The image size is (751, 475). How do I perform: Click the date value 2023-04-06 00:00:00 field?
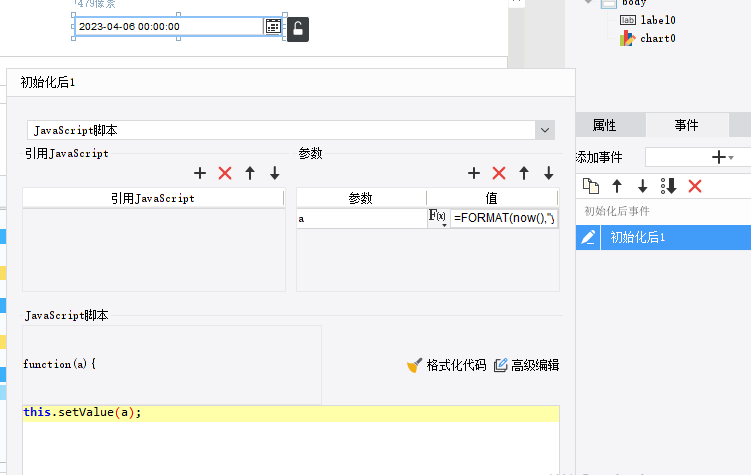pos(169,26)
